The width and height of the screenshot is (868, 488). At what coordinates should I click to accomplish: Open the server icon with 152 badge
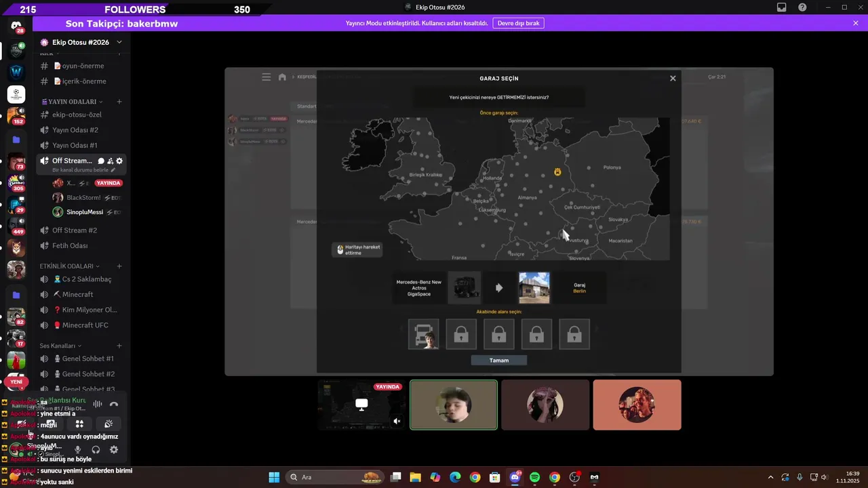coord(16,116)
